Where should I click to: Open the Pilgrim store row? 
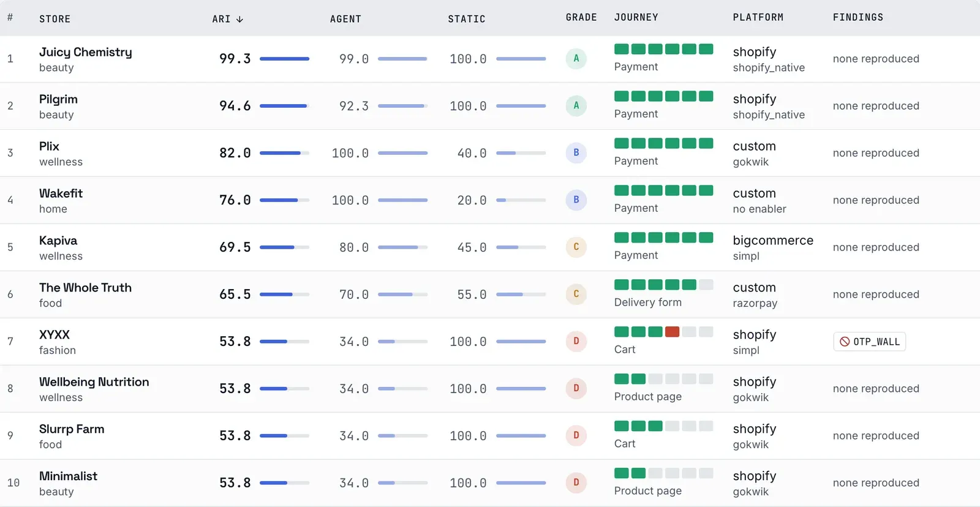pos(490,106)
